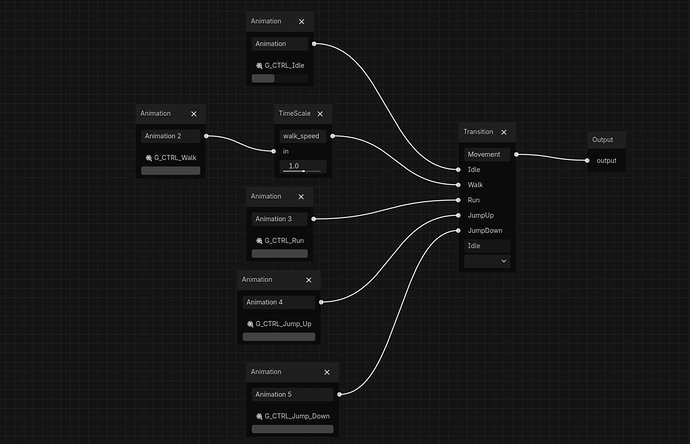This screenshot has height=444, width=690.
Task: Click the Animation 2 output port
Action: (206, 136)
